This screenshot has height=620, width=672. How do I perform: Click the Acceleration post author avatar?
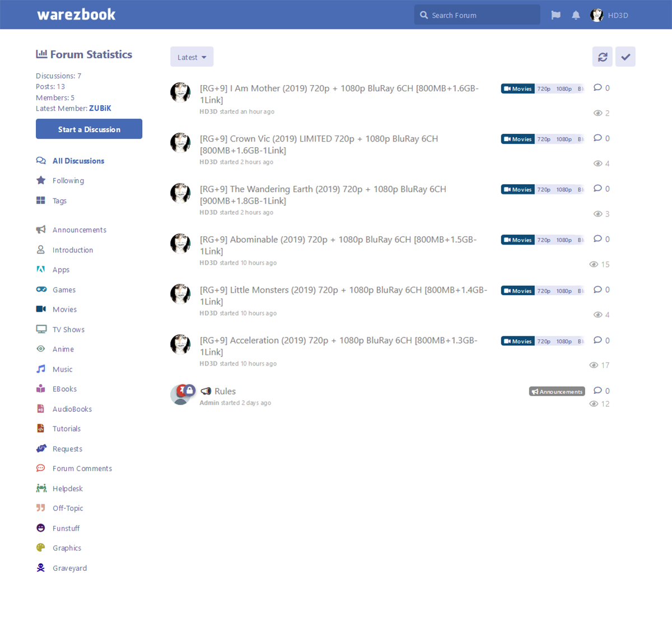tap(180, 344)
